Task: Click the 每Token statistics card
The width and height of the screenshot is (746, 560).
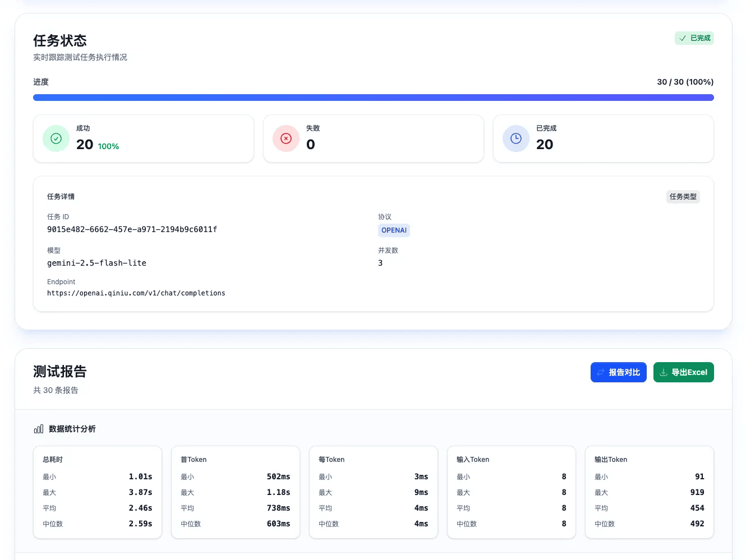Action: (374, 492)
